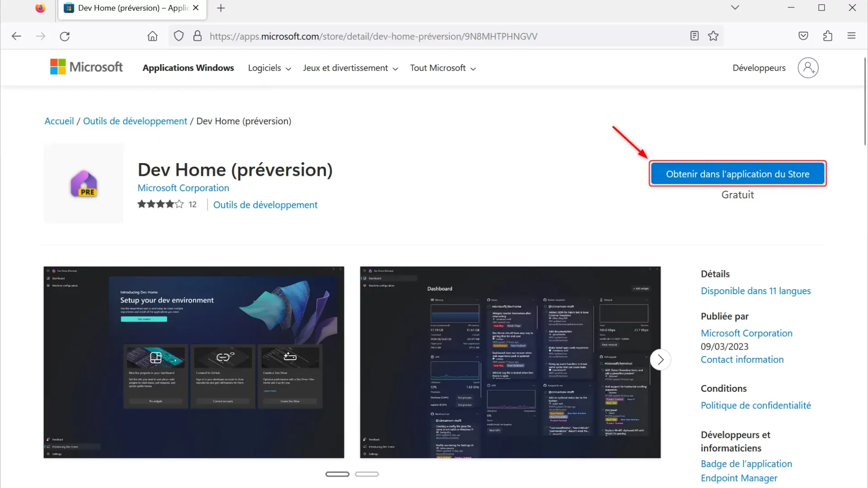Open the Développeurs link
868x488 pixels.
759,68
